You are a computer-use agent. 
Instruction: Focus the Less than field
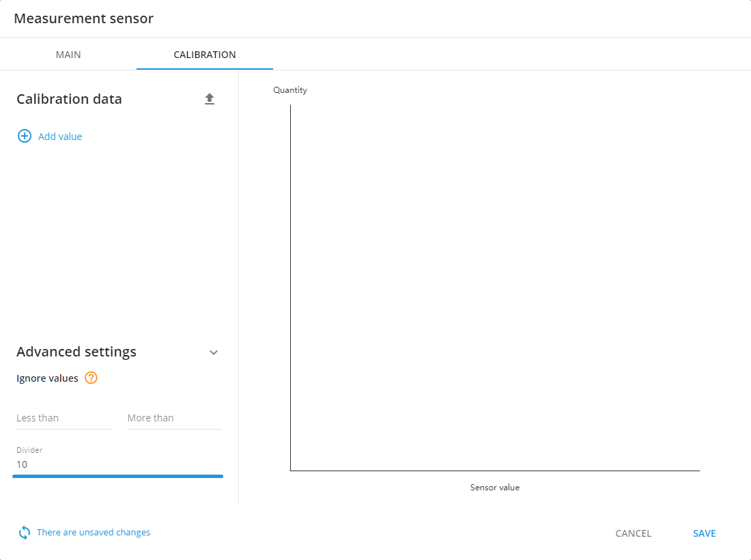coord(63,418)
